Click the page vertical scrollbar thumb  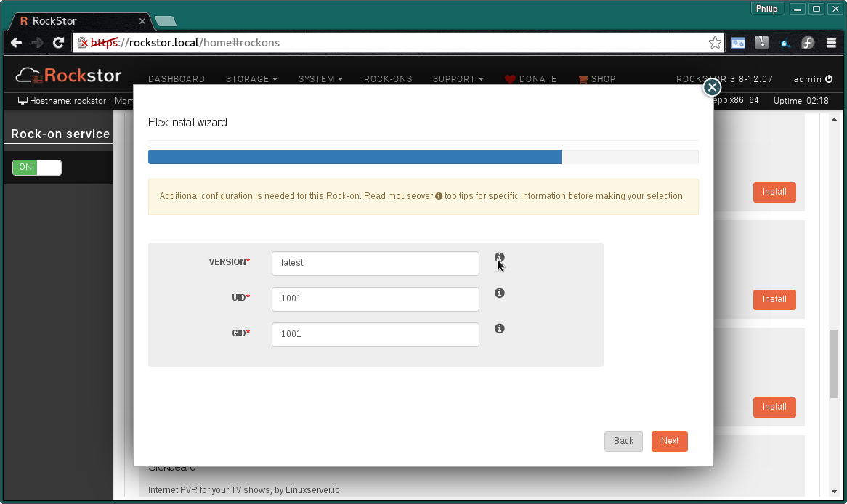tap(834, 363)
